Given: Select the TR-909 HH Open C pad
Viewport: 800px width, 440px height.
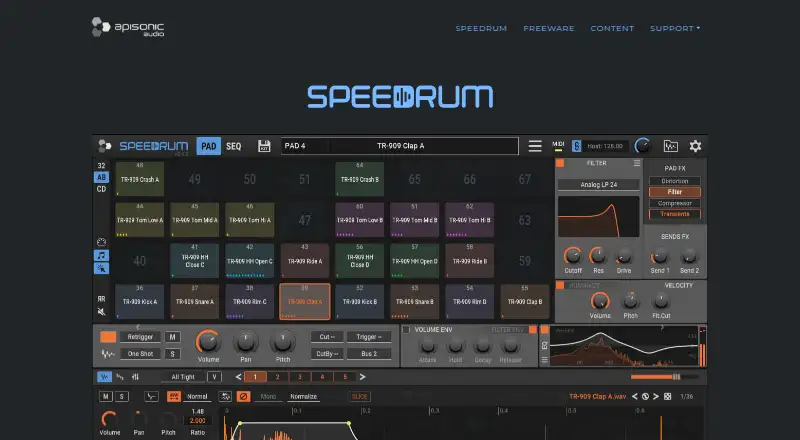Looking at the screenshot, I should (x=249, y=261).
